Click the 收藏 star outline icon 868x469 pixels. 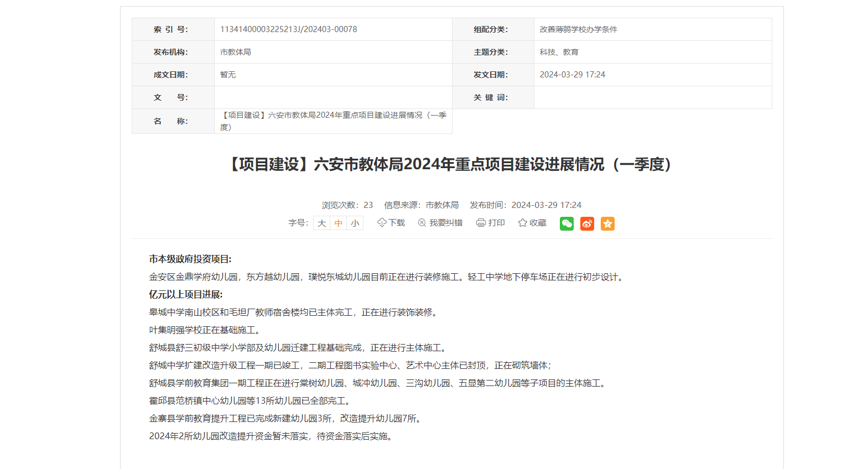(522, 223)
